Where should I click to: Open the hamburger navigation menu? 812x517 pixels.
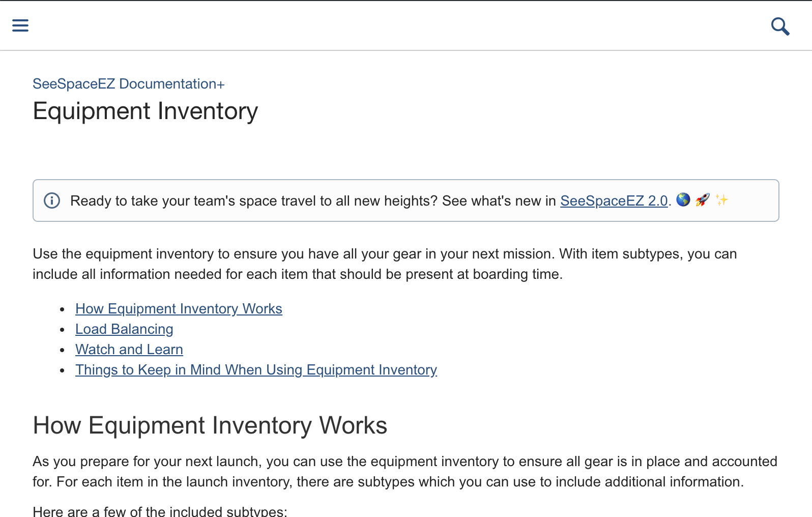tap(20, 25)
